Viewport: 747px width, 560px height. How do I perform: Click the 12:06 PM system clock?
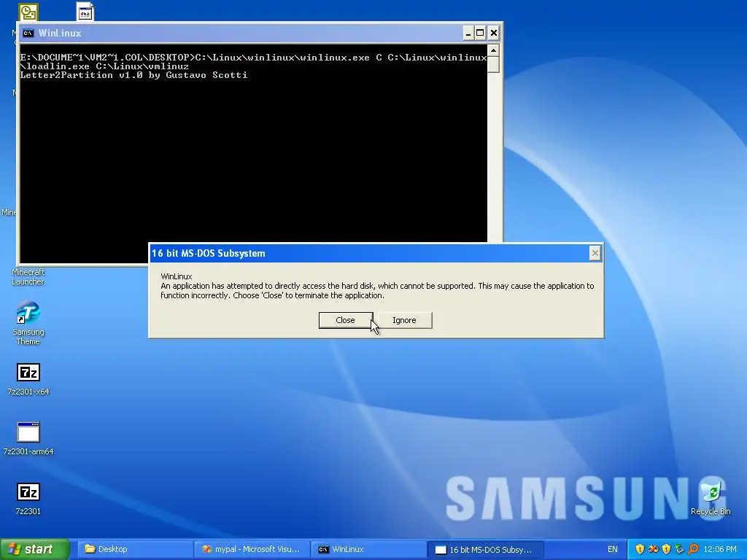720,549
